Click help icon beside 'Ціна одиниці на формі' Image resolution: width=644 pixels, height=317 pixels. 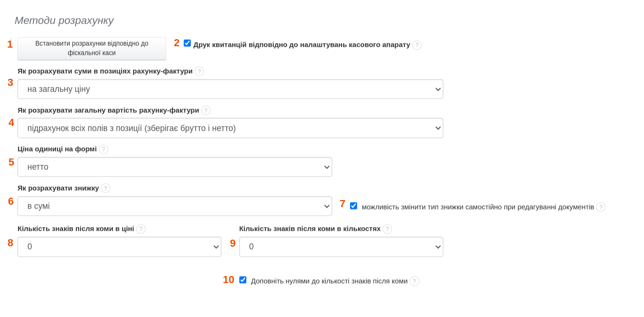click(104, 150)
